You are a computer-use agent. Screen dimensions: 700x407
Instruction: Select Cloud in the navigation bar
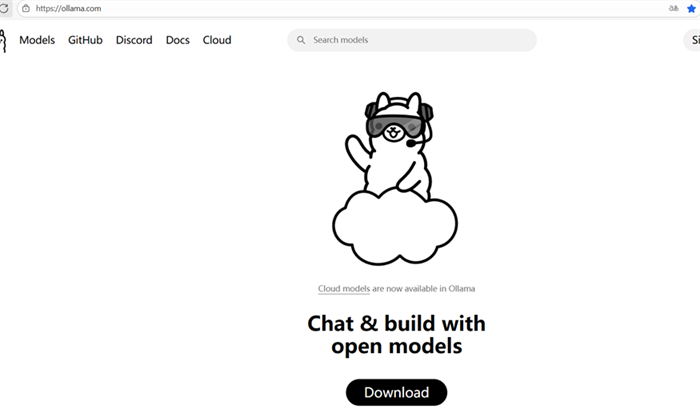(x=217, y=40)
